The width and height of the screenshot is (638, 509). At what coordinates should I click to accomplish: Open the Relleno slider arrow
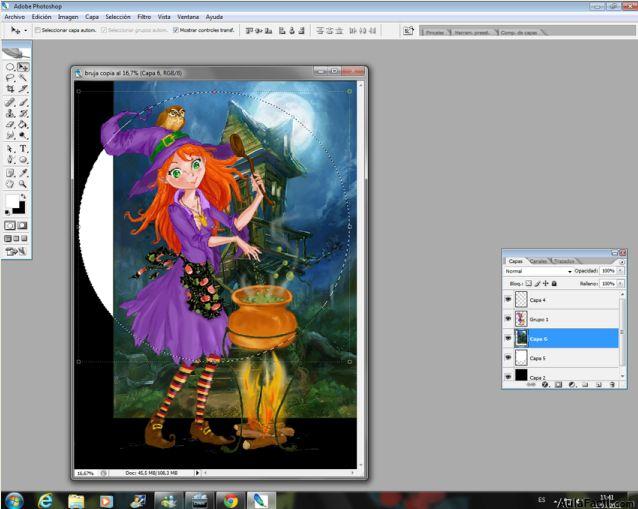(621, 284)
